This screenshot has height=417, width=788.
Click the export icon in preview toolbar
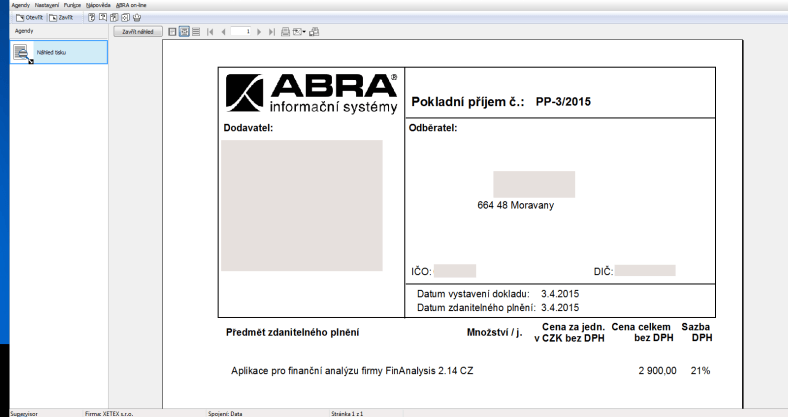[297, 32]
